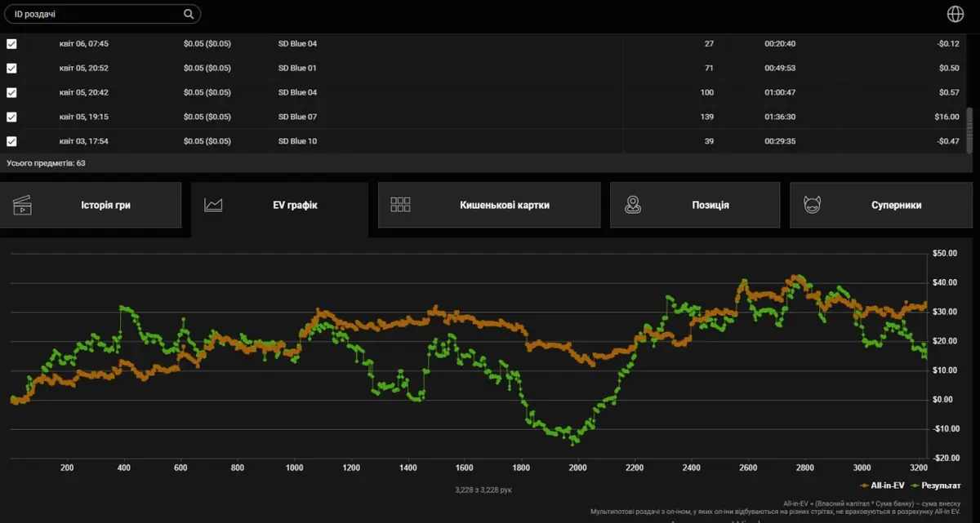The image size is (980, 523).
Task: Open language selection via globe icon
Action: 955,14
